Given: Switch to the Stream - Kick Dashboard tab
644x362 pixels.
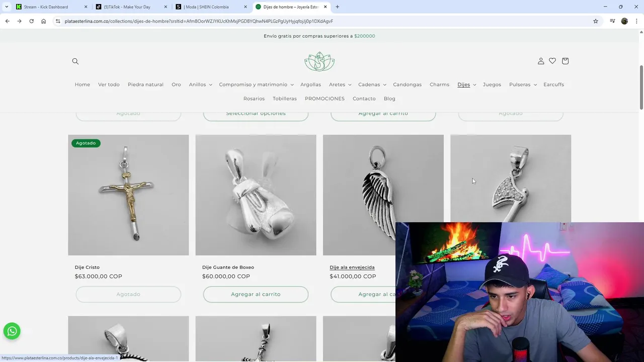Looking at the screenshot, I should click(46, 7).
